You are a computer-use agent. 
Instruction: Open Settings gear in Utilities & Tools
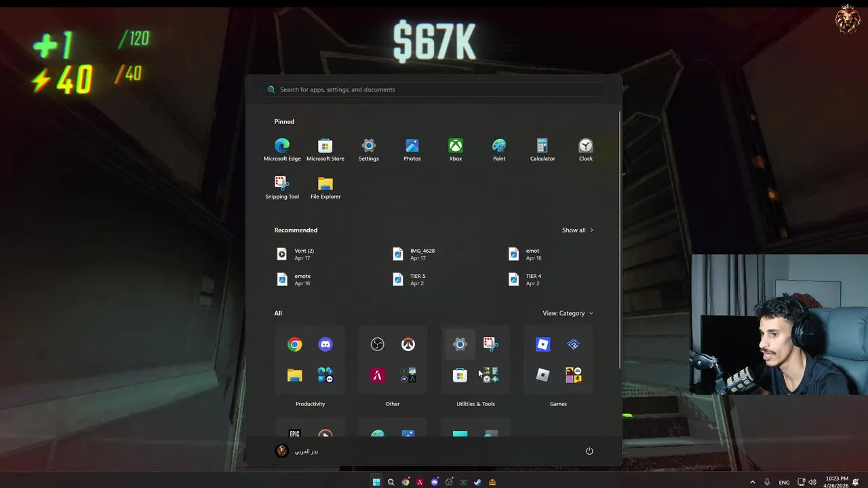pyautogui.click(x=460, y=344)
